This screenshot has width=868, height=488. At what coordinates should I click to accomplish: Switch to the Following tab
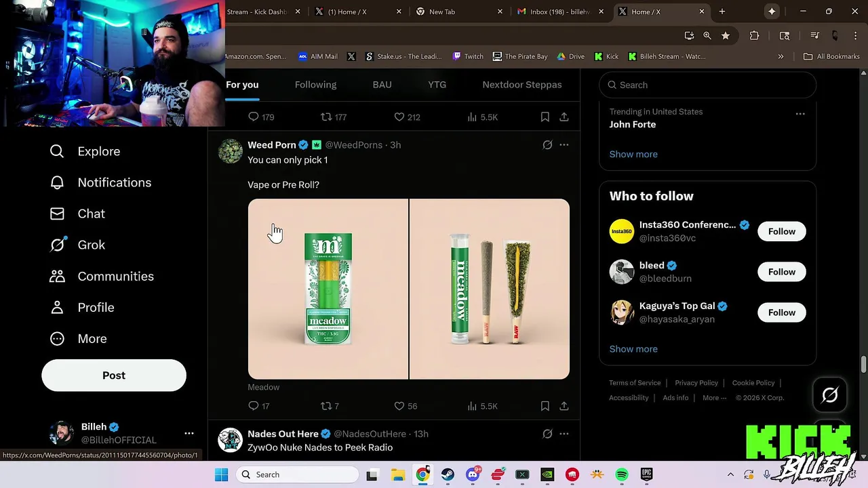tap(315, 85)
